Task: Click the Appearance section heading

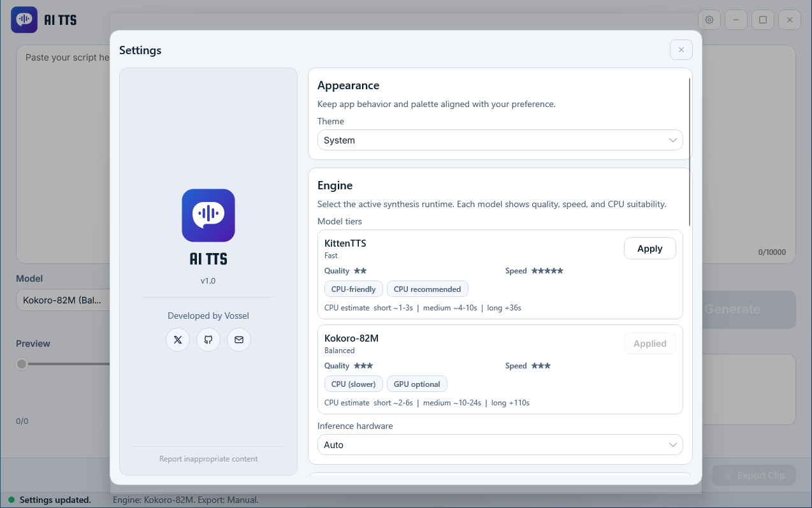Action: tap(348, 85)
